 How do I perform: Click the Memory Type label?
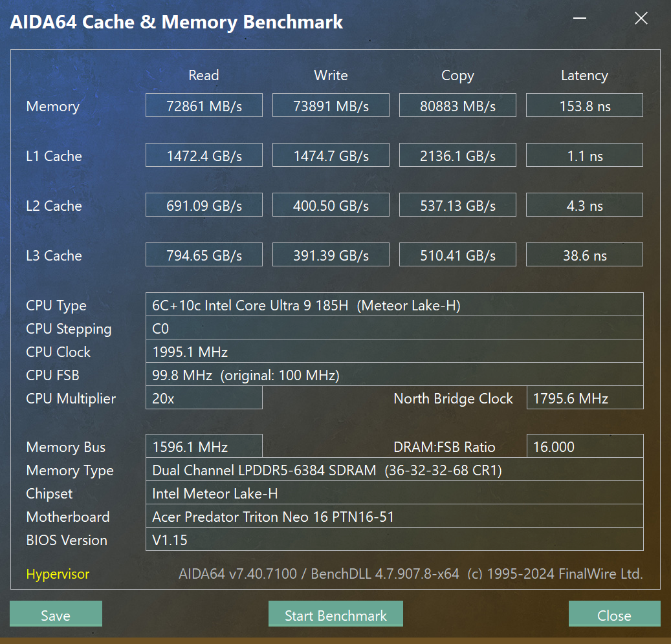70,470
